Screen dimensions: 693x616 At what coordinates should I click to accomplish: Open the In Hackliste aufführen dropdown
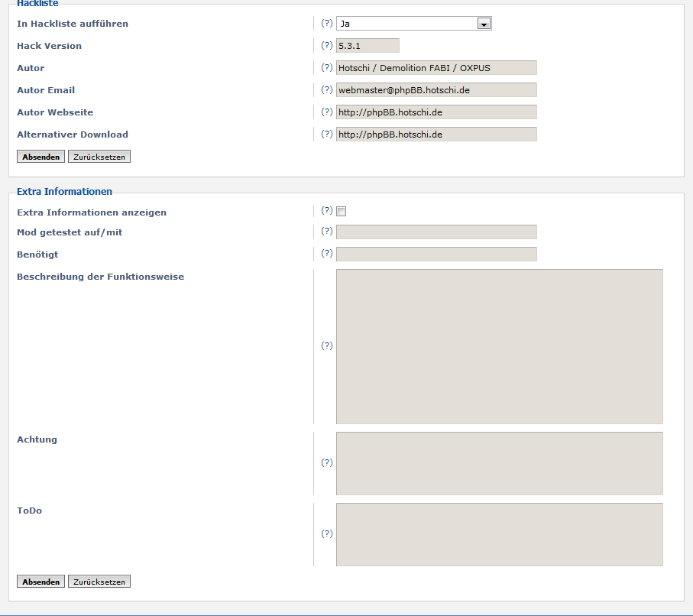pyautogui.click(x=413, y=24)
